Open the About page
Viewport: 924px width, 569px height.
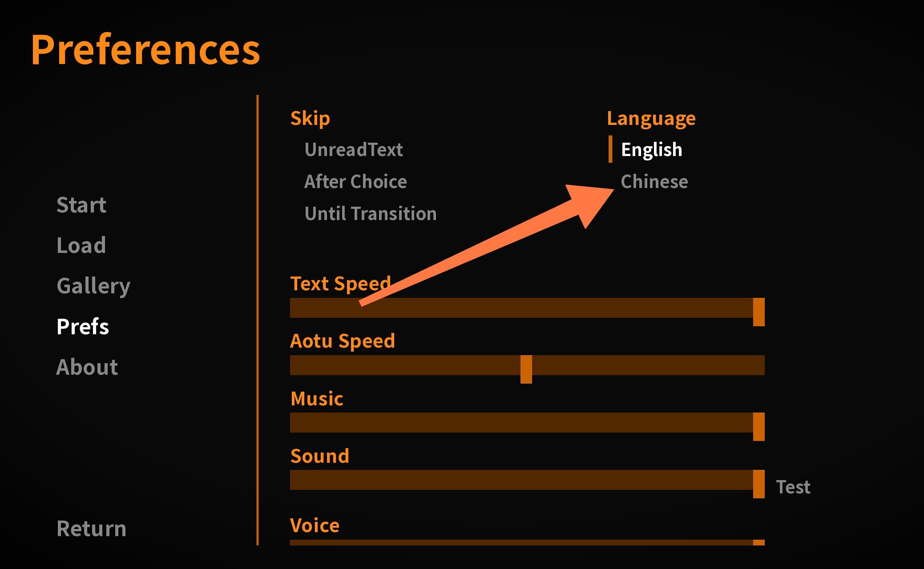coord(87,367)
